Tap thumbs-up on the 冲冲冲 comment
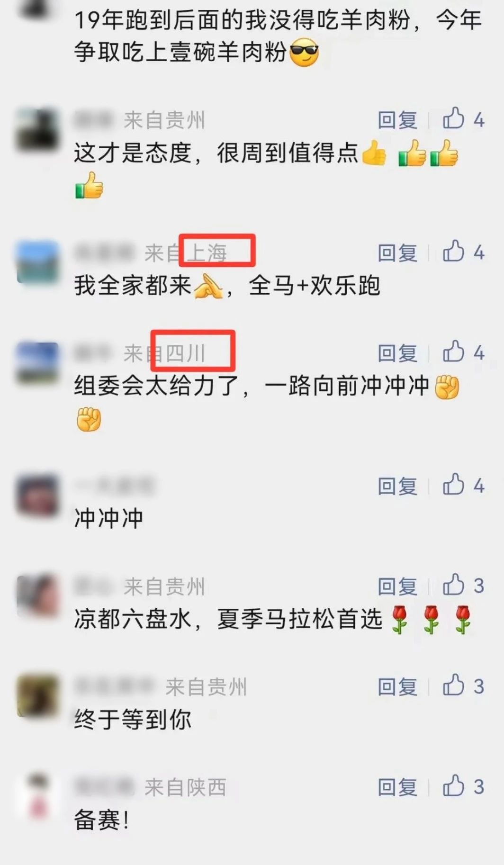The height and width of the screenshot is (865, 504). 453,485
